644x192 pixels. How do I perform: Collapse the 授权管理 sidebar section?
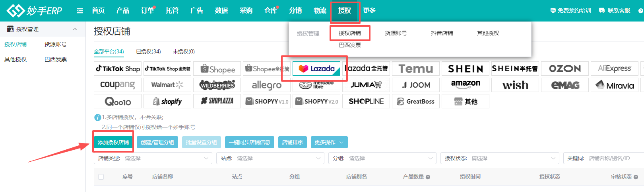click(75, 29)
